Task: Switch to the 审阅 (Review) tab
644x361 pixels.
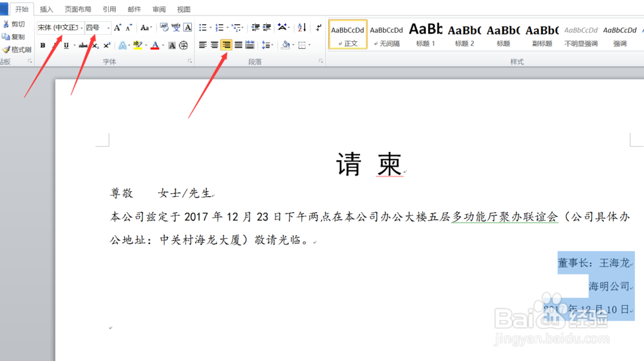Action: [x=159, y=9]
